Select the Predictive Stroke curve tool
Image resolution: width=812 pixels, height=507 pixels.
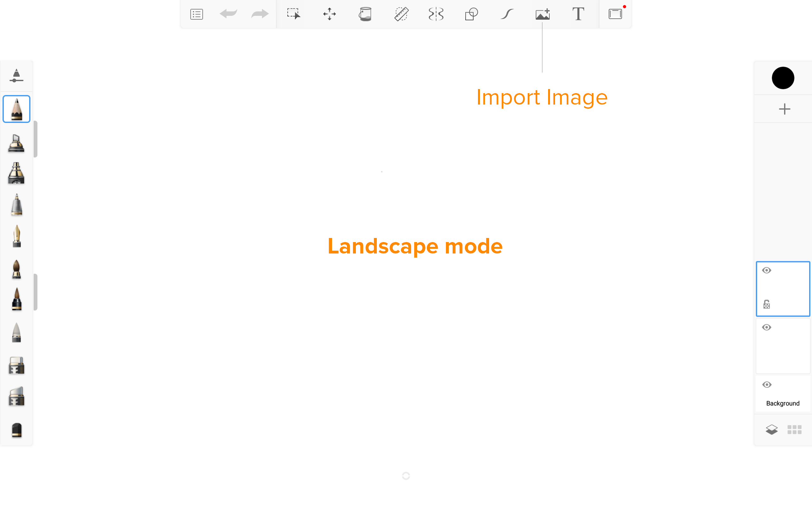(507, 14)
